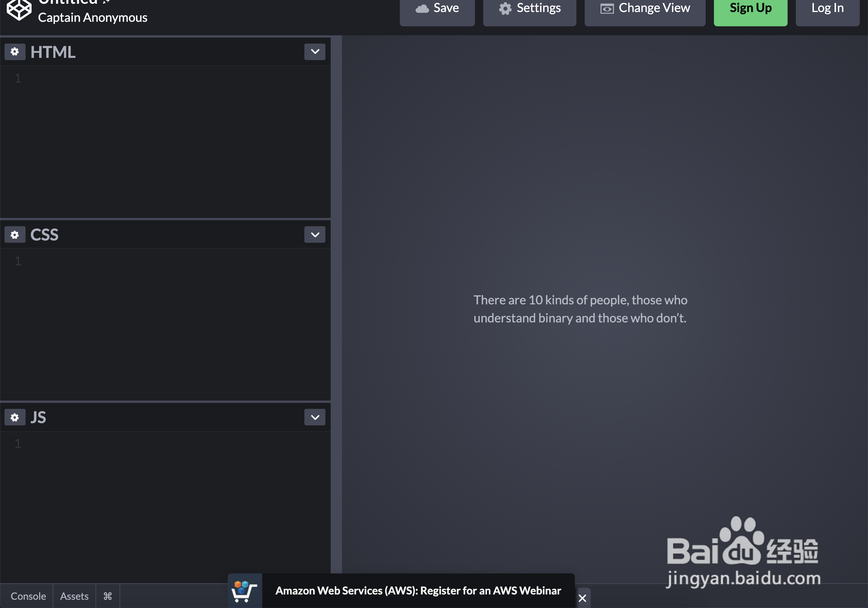Toggle the CSS panel visibility

[x=315, y=234]
